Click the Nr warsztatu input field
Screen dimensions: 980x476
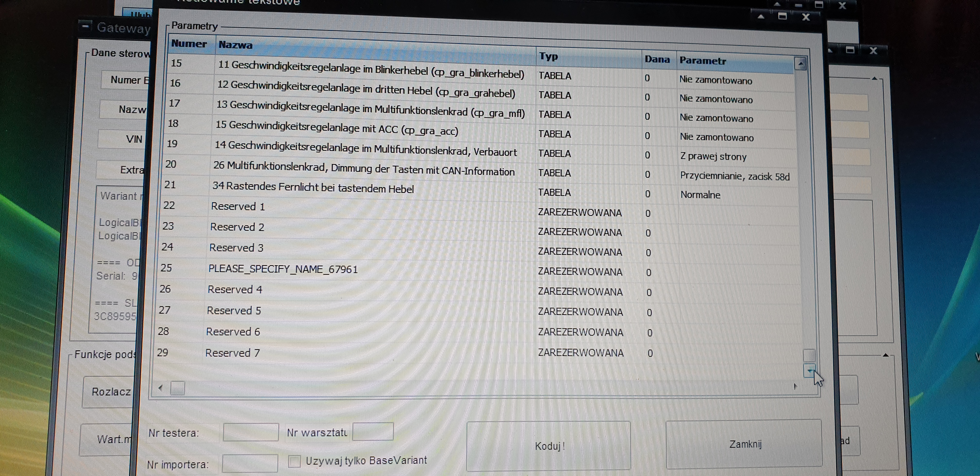point(372,432)
